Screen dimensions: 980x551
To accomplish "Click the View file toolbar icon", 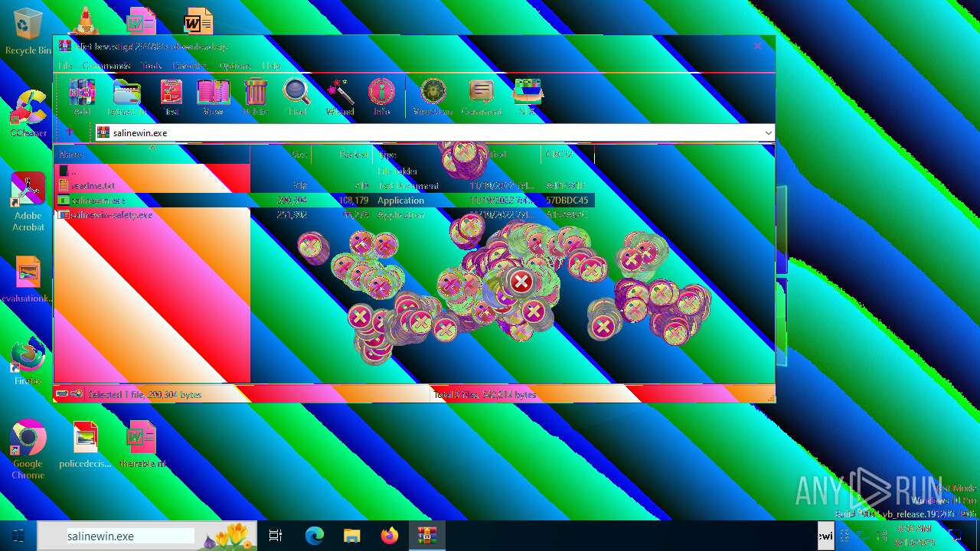I will (x=213, y=96).
